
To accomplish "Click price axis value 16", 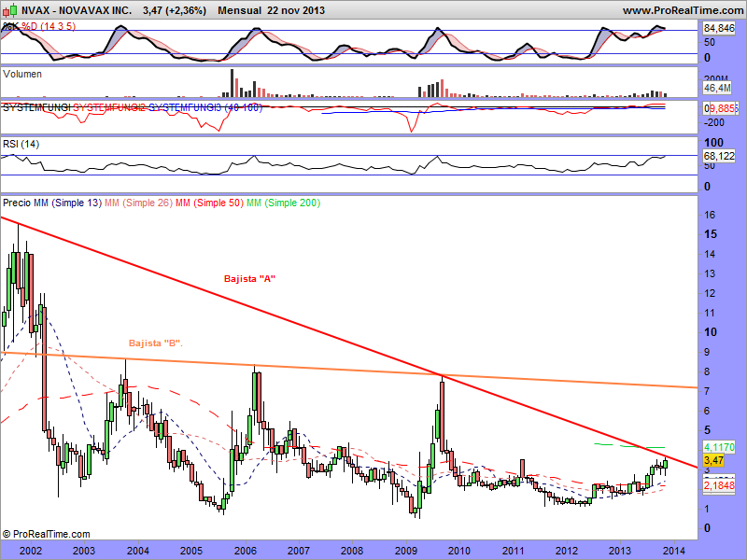I will [710, 215].
